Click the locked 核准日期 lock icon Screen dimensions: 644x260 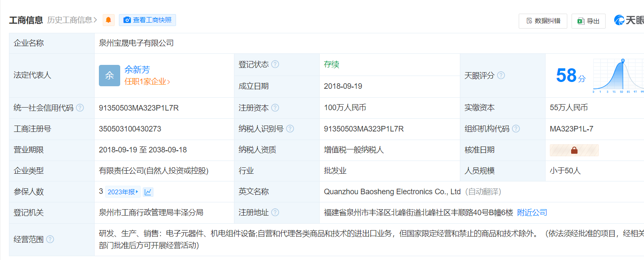pos(574,150)
